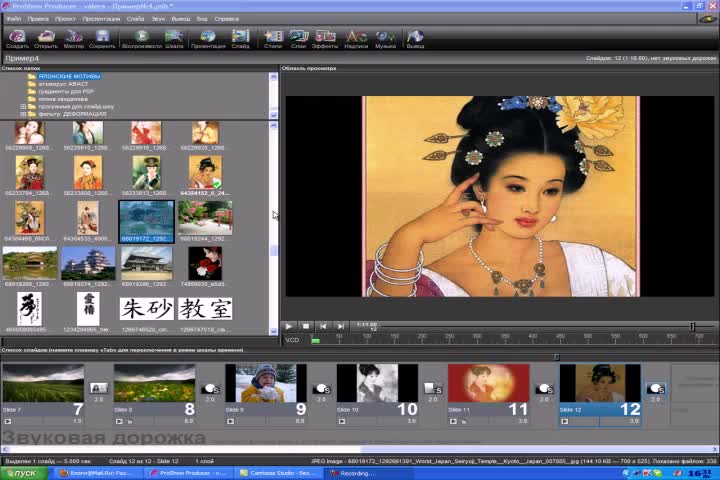Open the Надписи captions icon

tap(356, 39)
